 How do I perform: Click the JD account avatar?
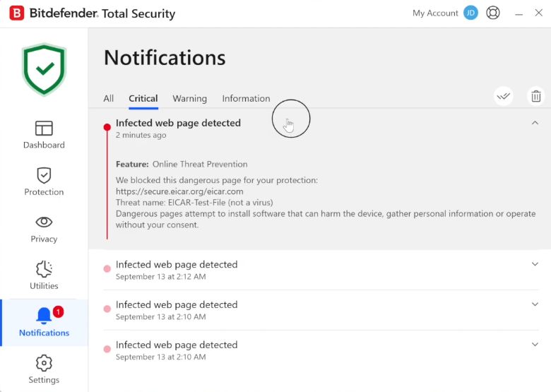click(470, 13)
